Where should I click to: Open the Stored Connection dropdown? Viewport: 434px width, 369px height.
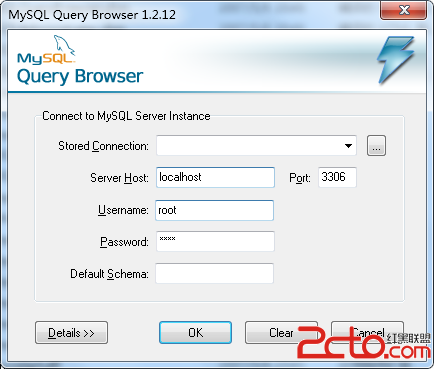click(x=256, y=145)
